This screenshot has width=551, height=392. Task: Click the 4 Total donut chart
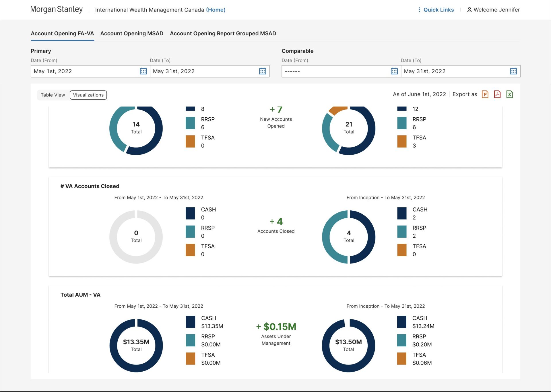349,237
